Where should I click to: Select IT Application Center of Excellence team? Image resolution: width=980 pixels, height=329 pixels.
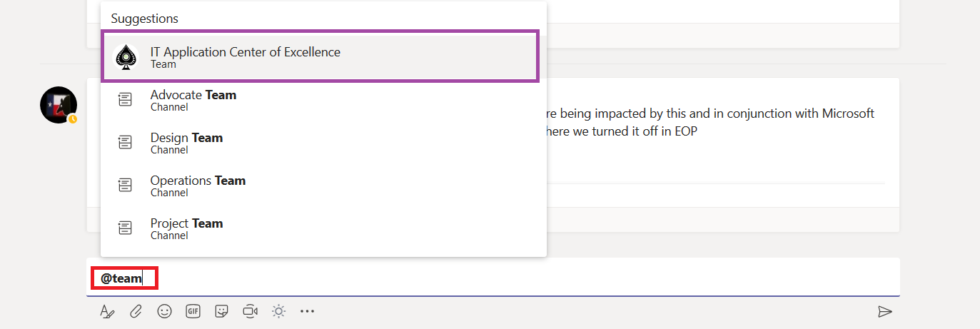320,56
